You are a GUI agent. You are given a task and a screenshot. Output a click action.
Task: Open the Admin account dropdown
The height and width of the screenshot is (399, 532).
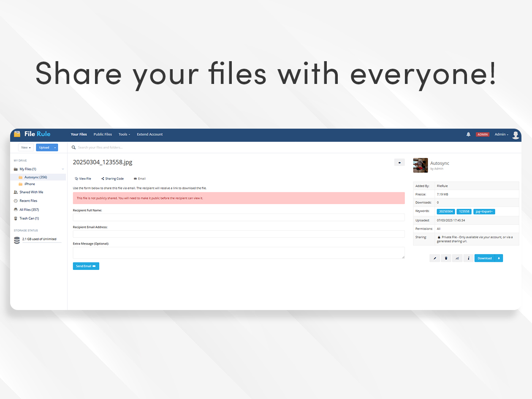[501, 135]
